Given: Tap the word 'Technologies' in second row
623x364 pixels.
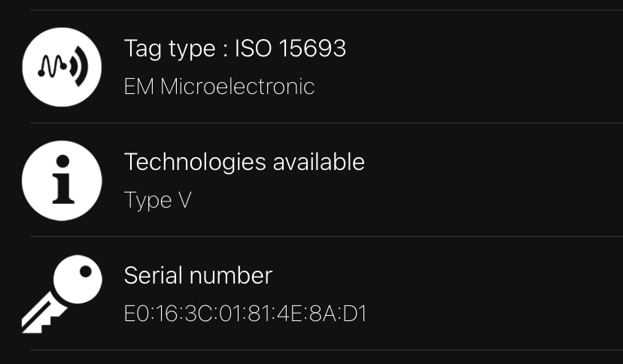Looking at the screenshot, I should tap(195, 162).
